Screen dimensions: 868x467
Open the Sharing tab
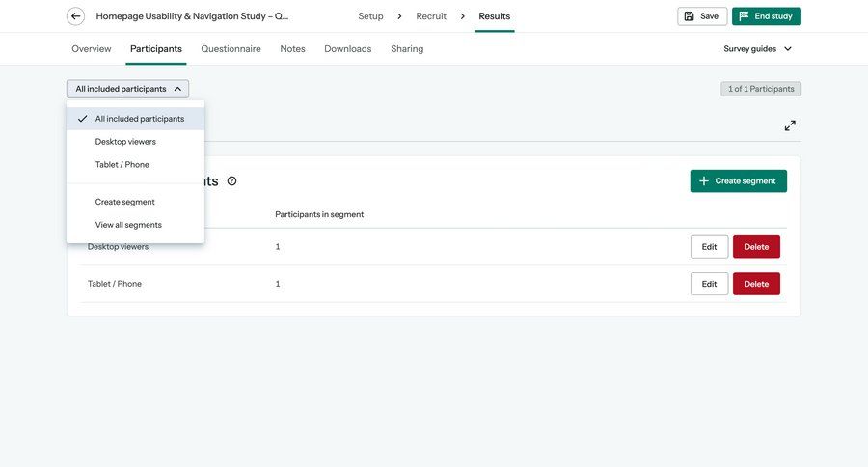coord(407,49)
